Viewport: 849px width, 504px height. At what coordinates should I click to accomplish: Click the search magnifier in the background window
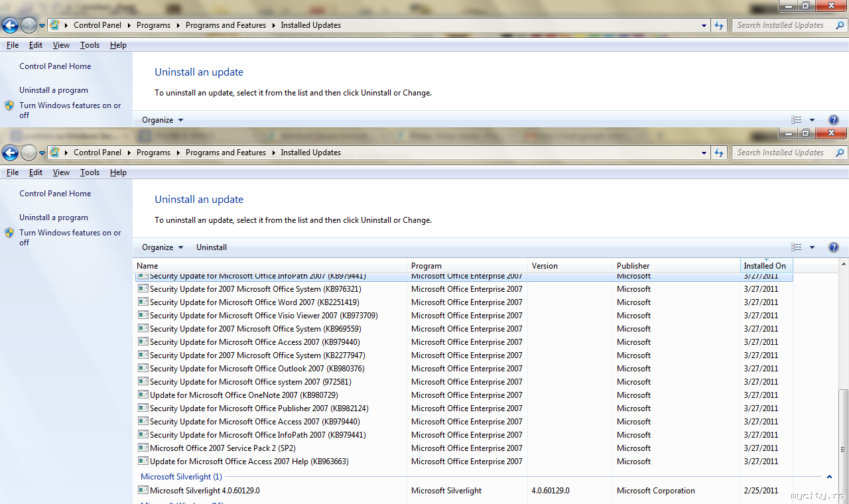point(840,25)
